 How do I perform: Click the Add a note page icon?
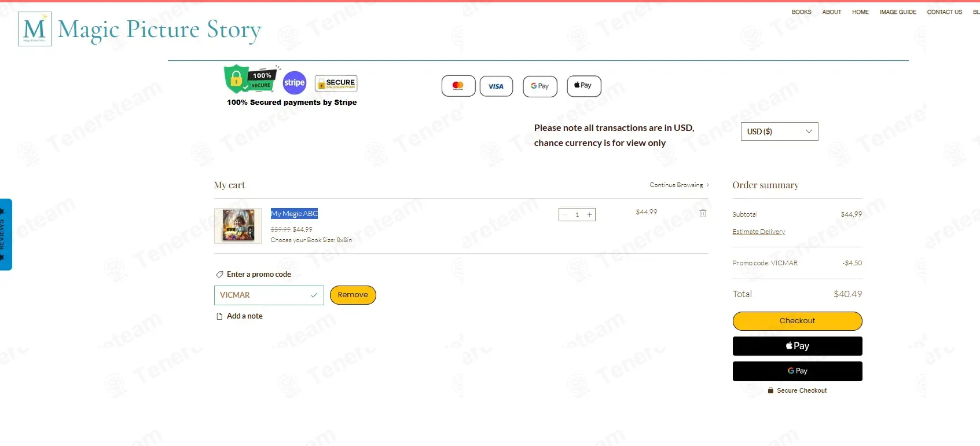(219, 316)
